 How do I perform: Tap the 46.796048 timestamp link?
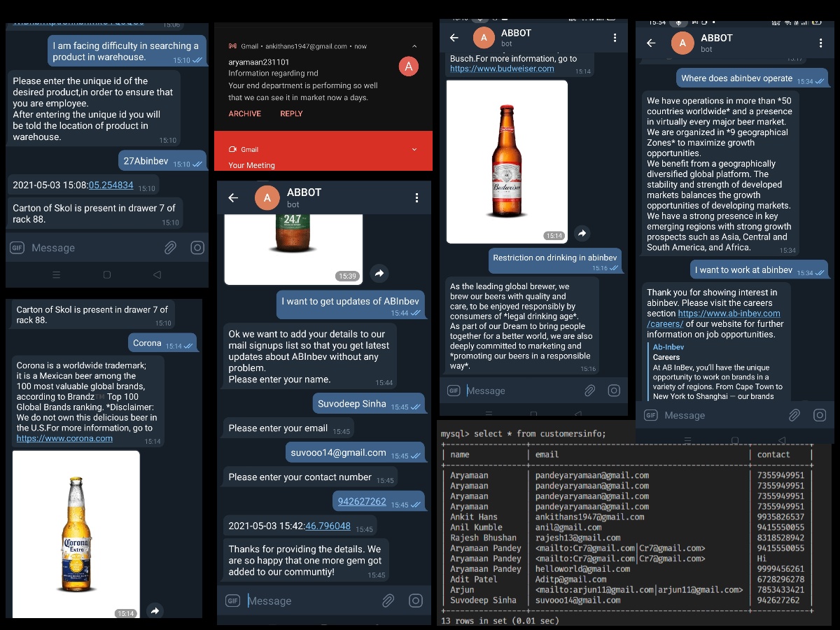tap(328, 526)
